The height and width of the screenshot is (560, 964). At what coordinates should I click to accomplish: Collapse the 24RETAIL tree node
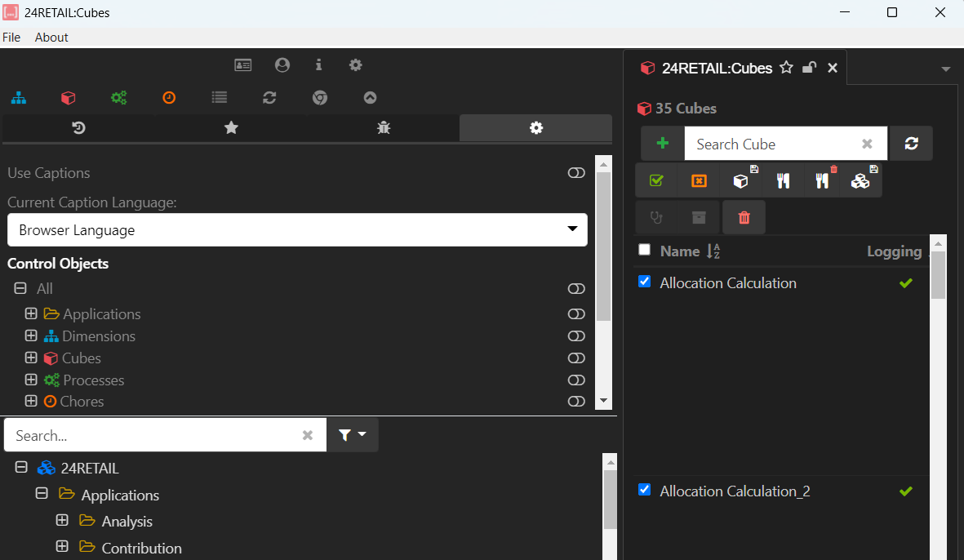(21, 468)
